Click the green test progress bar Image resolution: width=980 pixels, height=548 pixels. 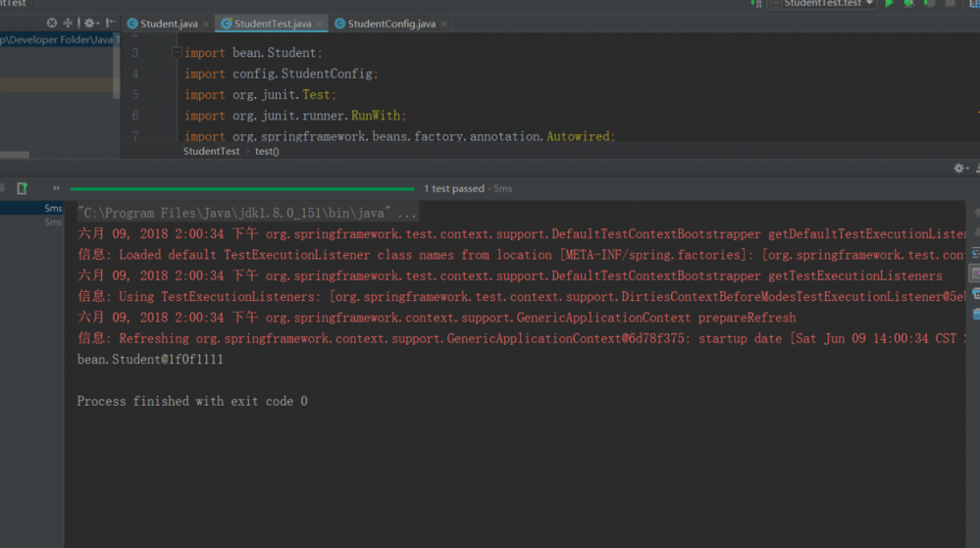pos(242,188)
